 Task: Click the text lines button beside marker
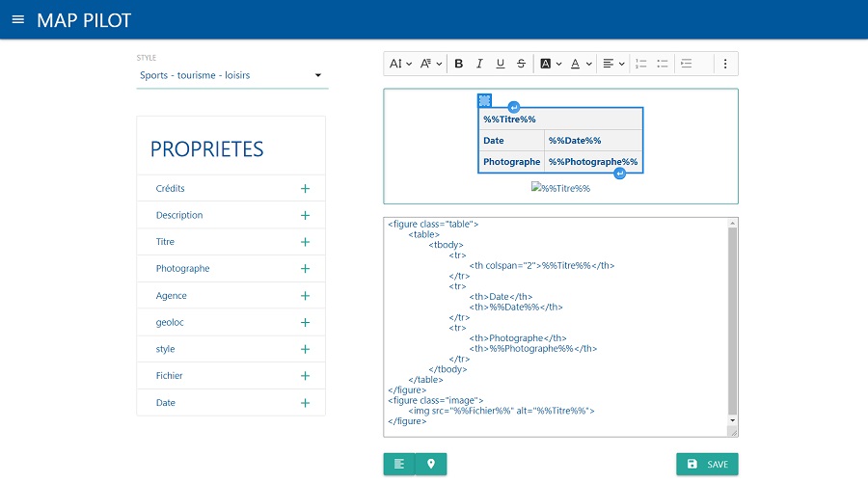click(x=399, y=464)
